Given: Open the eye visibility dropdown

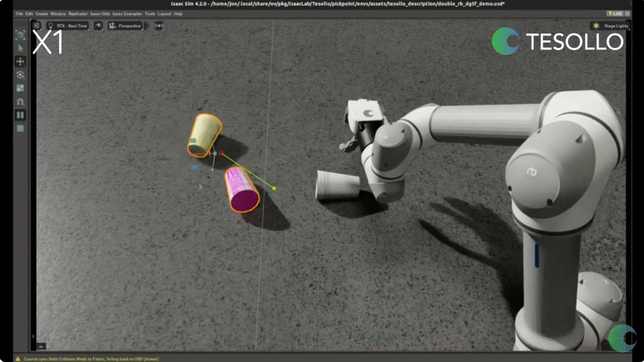Looking at the screenshot, I should click(99, 26).
